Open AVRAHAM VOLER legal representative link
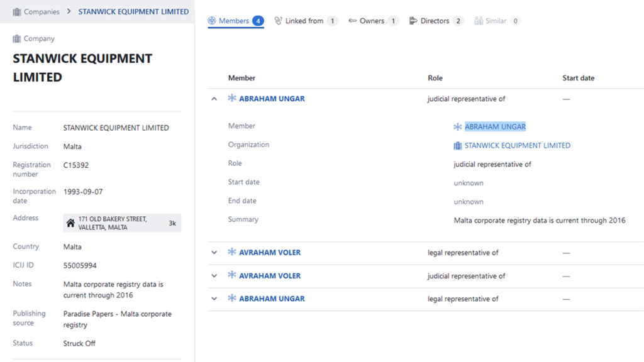Viewport: 644px width, 362px height. tap(270, 253)
